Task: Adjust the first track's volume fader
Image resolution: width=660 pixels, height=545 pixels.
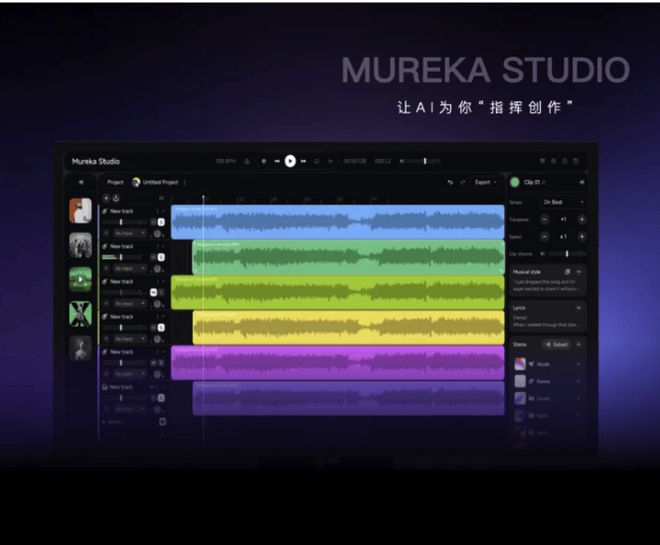Action: pyautogui.click(x=121, y=222)
